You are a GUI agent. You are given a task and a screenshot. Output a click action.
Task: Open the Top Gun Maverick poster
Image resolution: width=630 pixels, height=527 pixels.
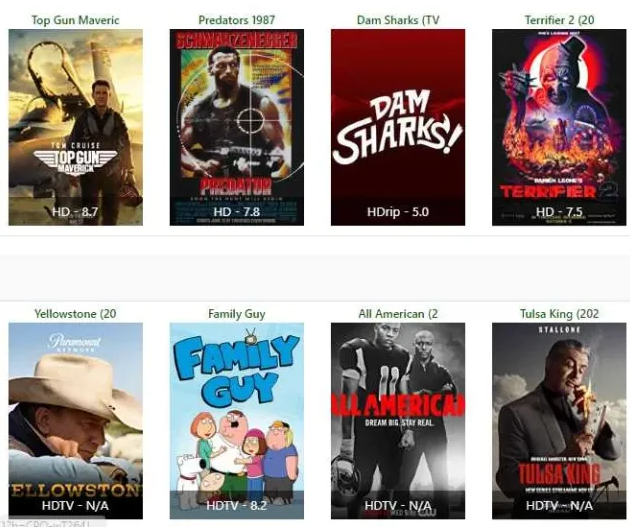click(76, 127)
